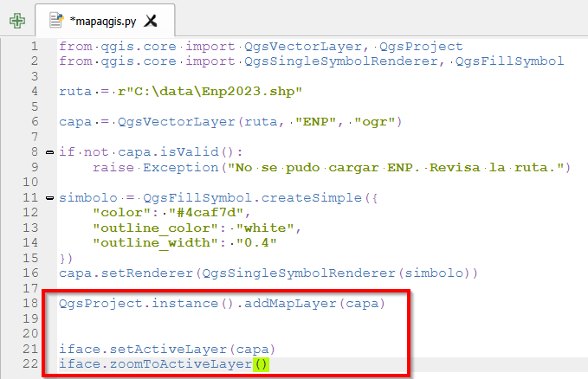Collapse the simbolo createSimple fold marker
Viewport: 588px width, 379px height.
49,198
